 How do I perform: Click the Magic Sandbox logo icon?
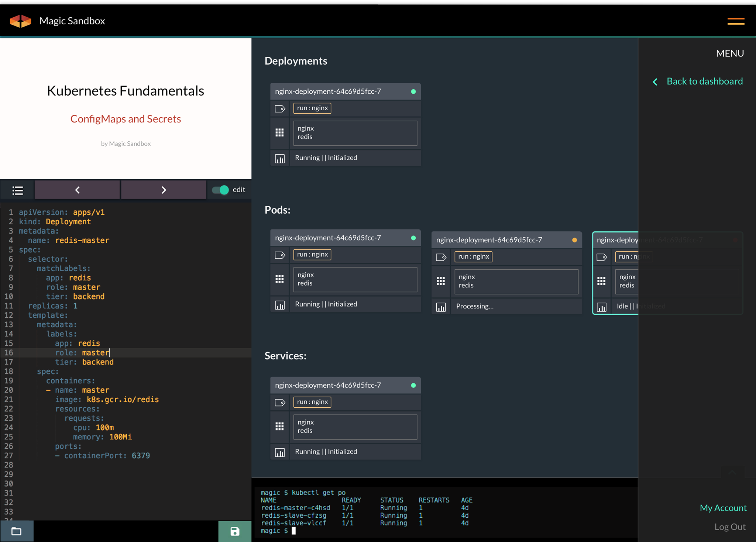(20, 21)
